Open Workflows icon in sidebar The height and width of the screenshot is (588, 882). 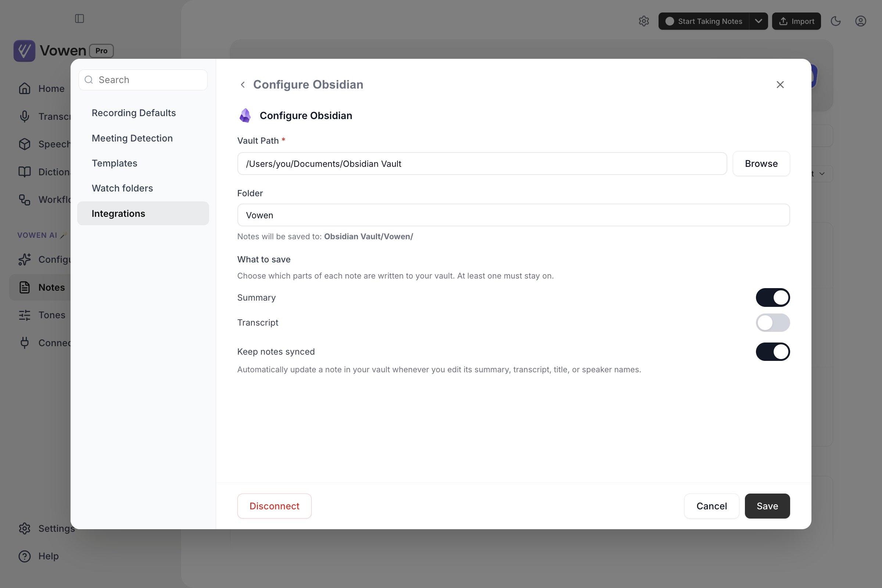25,200
